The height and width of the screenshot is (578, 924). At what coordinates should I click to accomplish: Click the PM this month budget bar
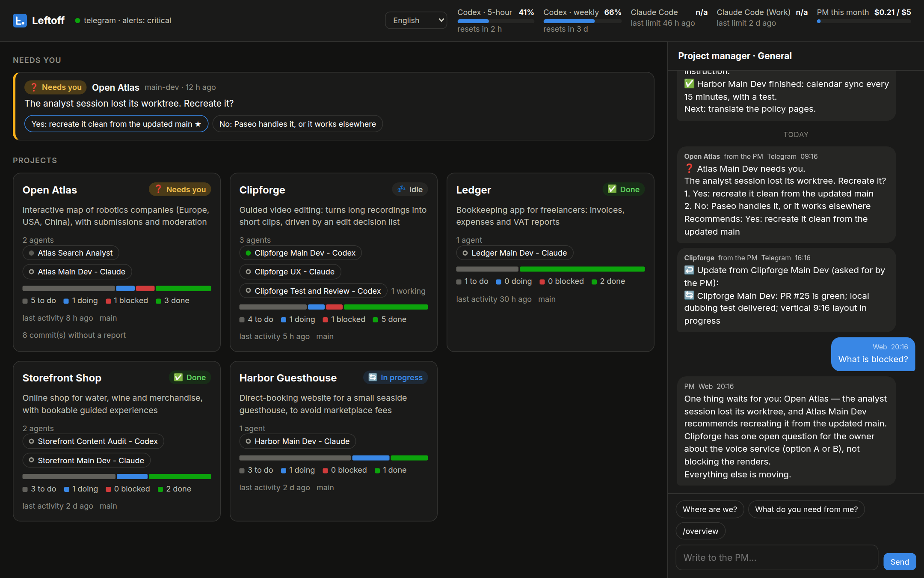tap(864, 21)
